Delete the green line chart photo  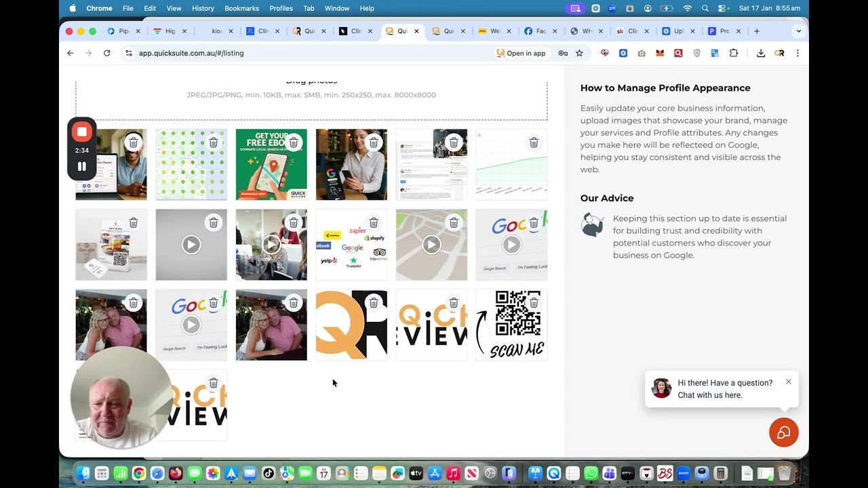pyautogui.click(x=534, y=143)
